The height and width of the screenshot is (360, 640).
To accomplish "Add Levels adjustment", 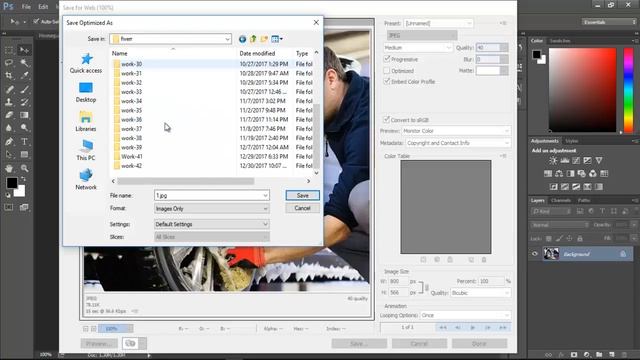I will click(564, 160).
